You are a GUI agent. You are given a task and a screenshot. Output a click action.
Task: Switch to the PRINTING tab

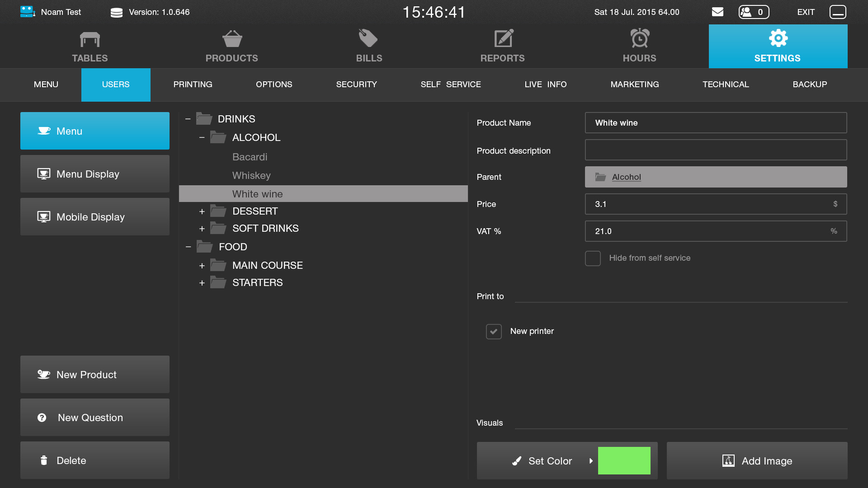pyautogui.click(x=193, y=84)
